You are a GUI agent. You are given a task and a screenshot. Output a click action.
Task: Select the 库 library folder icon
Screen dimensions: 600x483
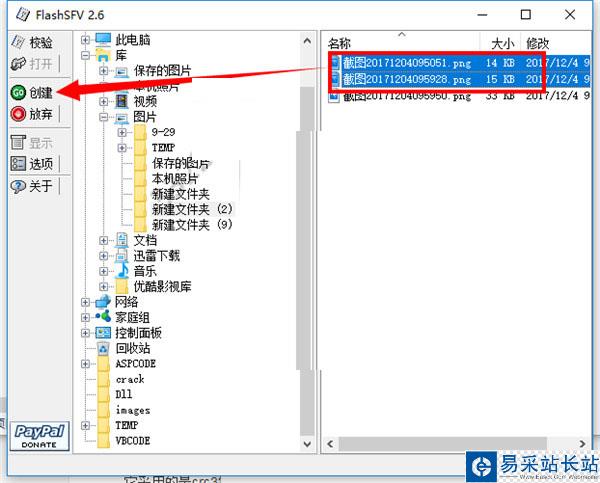103,55
